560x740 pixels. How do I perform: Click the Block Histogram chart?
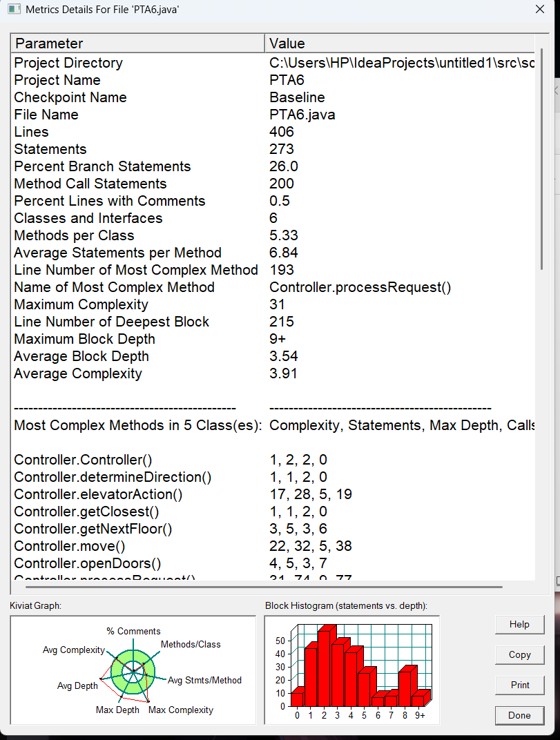point(352,670)
